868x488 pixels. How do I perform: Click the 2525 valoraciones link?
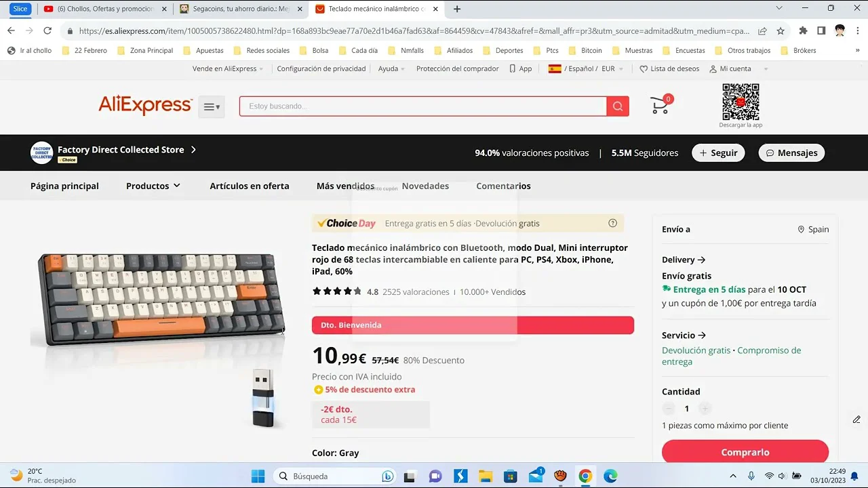coord(416,292)
